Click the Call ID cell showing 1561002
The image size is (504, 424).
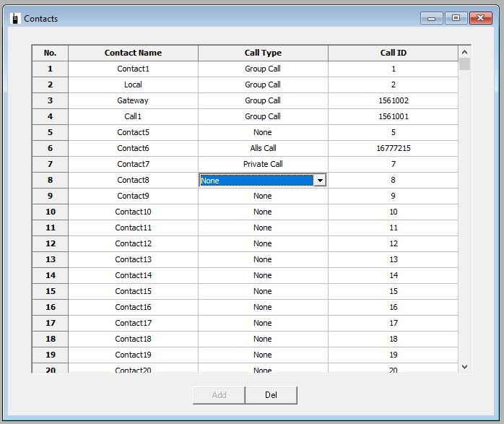click(394, 100)
